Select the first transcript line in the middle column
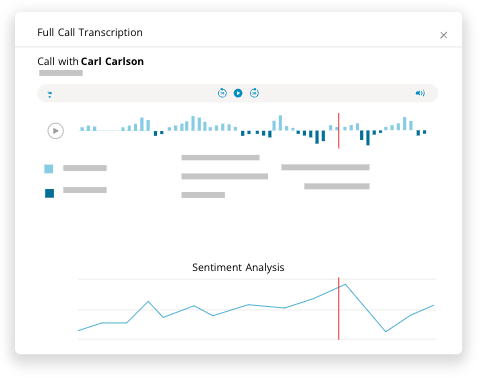This screenshot has width=485, height=378. 220,157
